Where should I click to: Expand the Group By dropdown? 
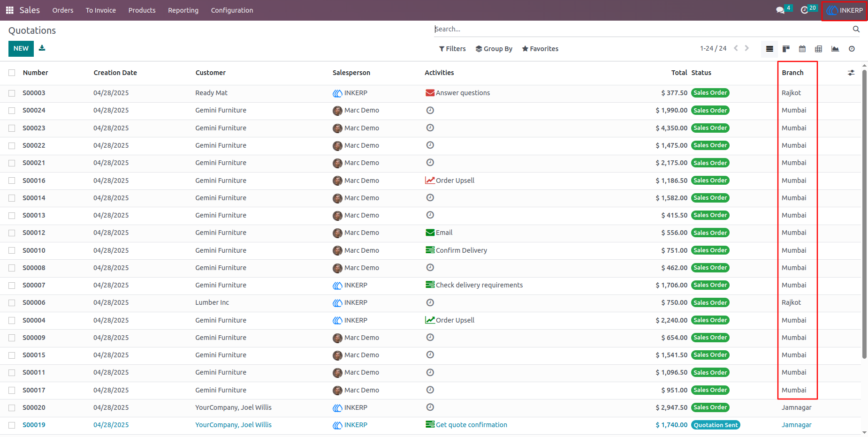[x=494, y=49]
